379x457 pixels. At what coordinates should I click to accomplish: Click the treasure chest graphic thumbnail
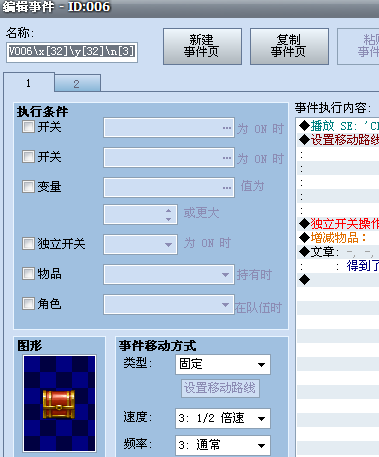tap(59, 403)
